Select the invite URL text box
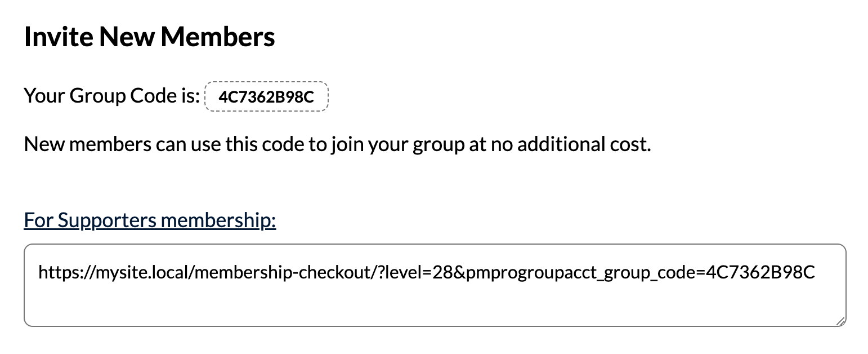This screenshot has height=354, width=868. (x=433, y=285)
